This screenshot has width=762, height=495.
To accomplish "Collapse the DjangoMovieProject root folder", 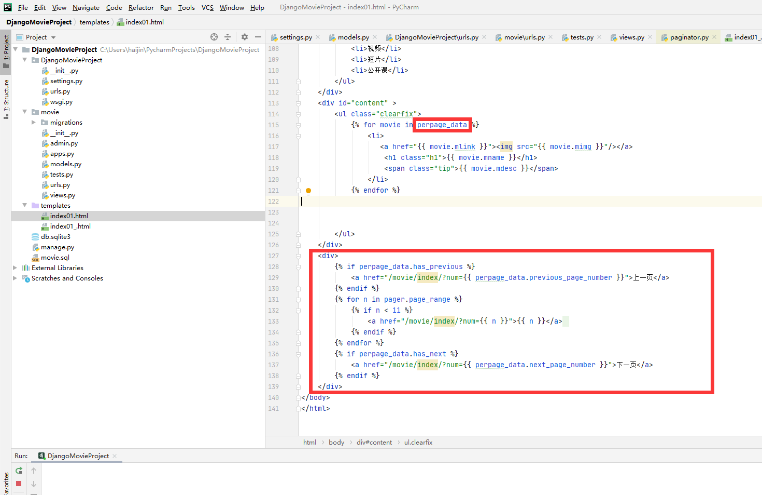I will (x=16, y=50).
